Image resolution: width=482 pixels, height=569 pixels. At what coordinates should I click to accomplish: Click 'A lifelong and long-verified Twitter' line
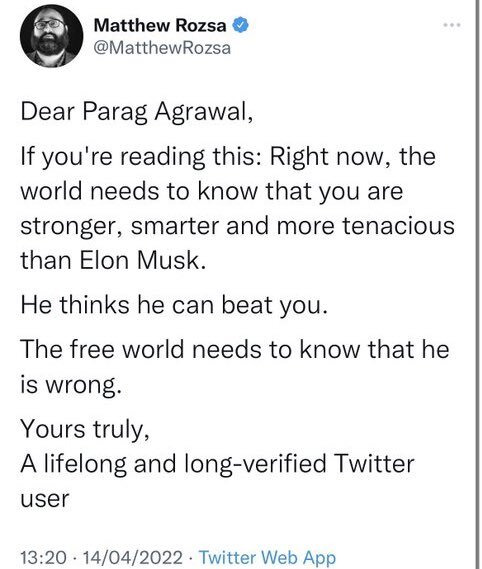(217, 464)
